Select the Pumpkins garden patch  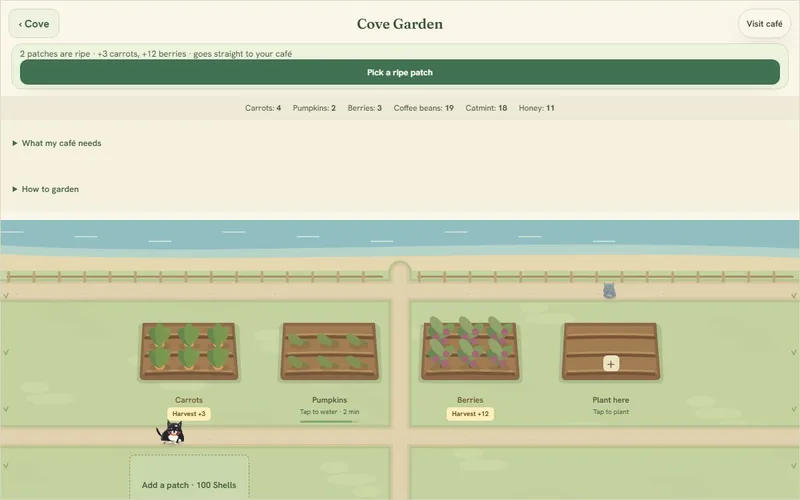click(x=330, y=352)
